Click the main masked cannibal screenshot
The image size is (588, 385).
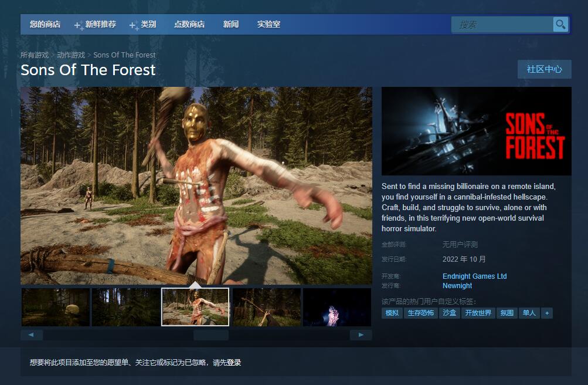click(196, 185)
